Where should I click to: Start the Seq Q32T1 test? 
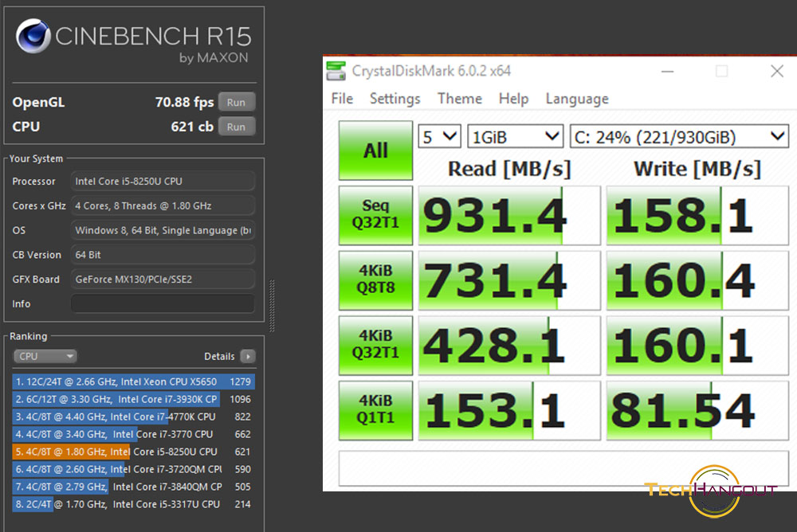click(x=375, y=216)
